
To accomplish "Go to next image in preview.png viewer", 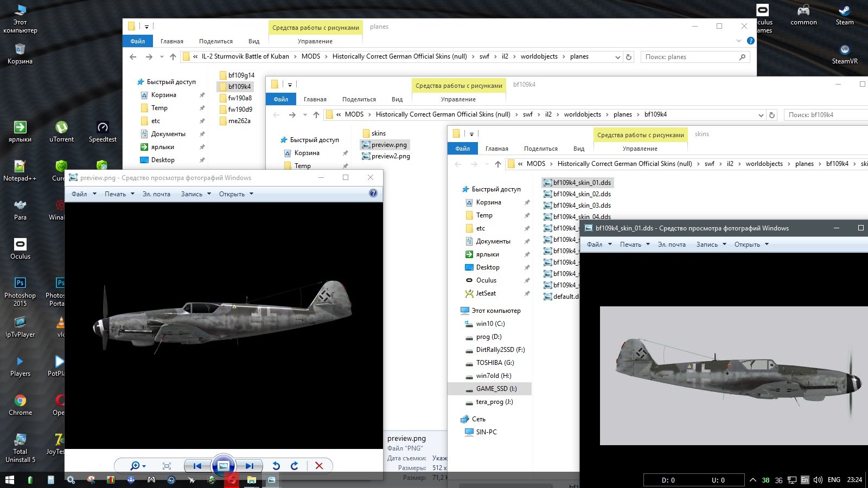I will [x=249, y=466].
